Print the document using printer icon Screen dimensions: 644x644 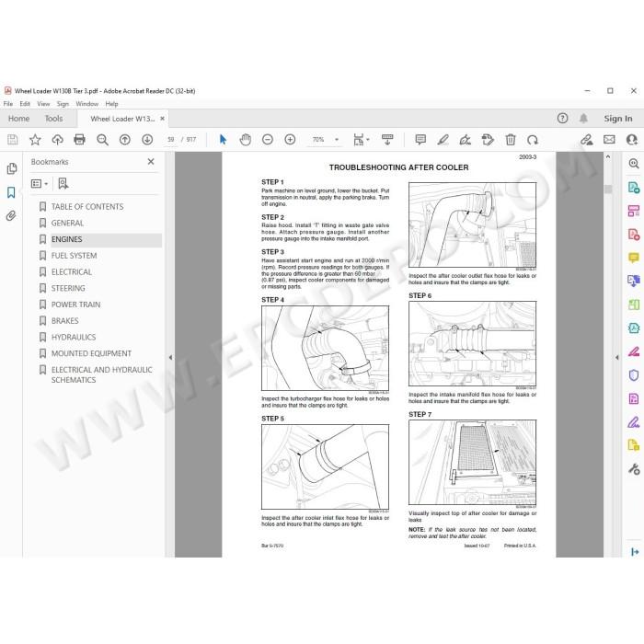[80, 140]
